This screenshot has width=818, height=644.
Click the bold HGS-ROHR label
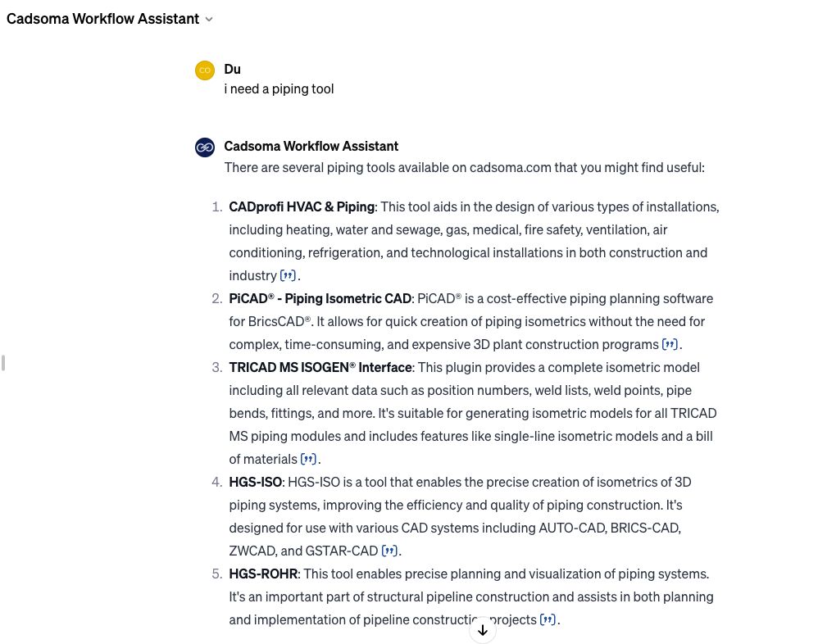click(263, 574)
